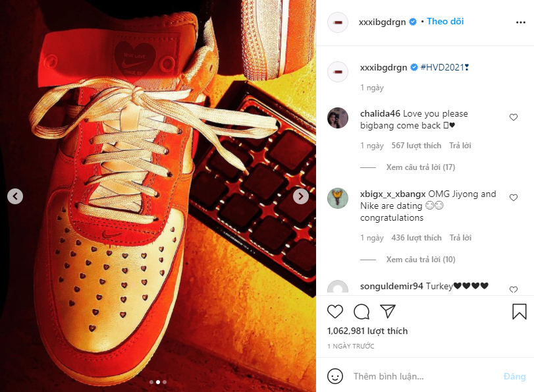Expand the 10 replies under xbigx_x_xbangx's comment
Screen dimensions: 534x392
pyautogui.click(x=421, y=260)
